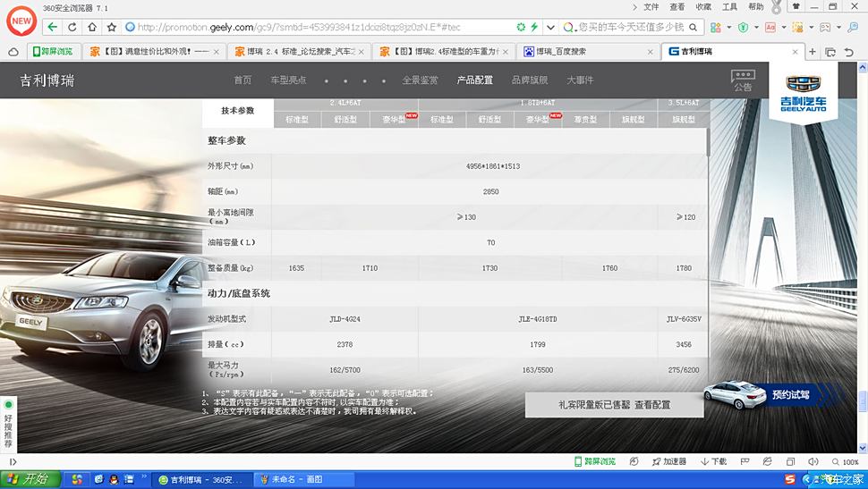Open the zoom 100% control in the status bar
The width and height of the screenshot is (868, 489).
[x=846, y=461]
